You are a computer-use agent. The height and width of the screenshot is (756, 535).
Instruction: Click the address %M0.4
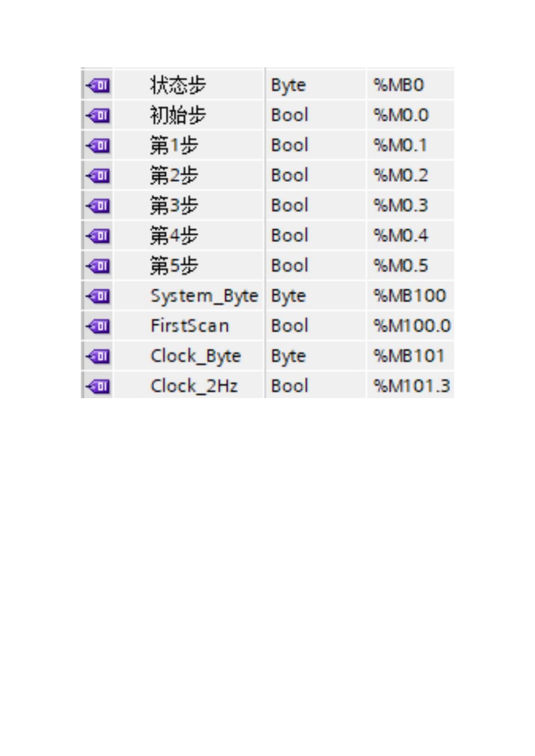401,236
